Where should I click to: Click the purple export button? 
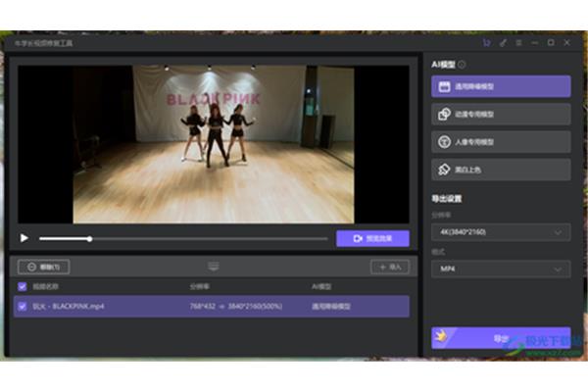(501, 338)
